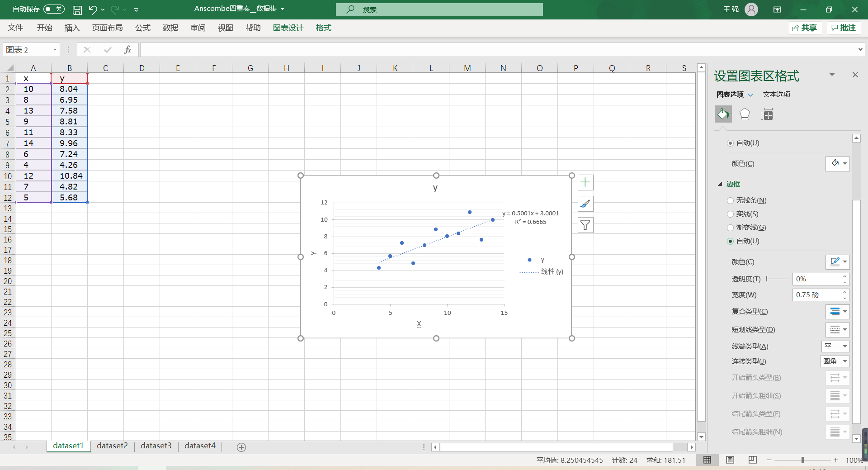The width and height of the screenshot is (868, 470).
Task: Switch to the 页面布局 ribbon tab
Action: 107,28
